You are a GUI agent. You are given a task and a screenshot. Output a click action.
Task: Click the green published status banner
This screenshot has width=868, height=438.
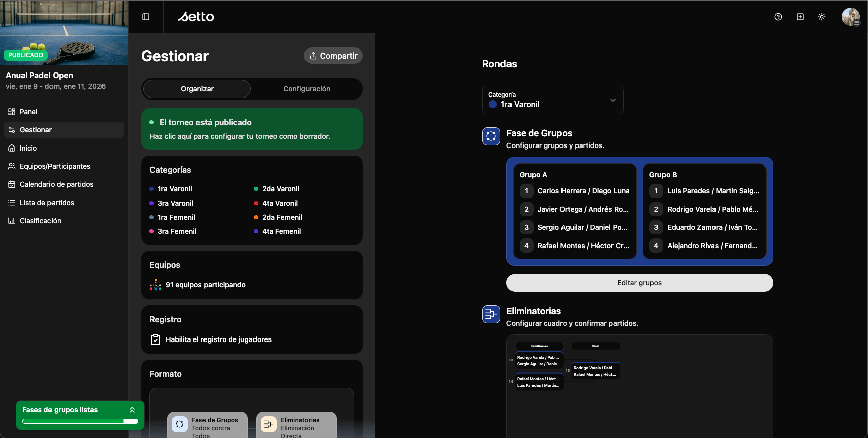click(x=251, y=129)
